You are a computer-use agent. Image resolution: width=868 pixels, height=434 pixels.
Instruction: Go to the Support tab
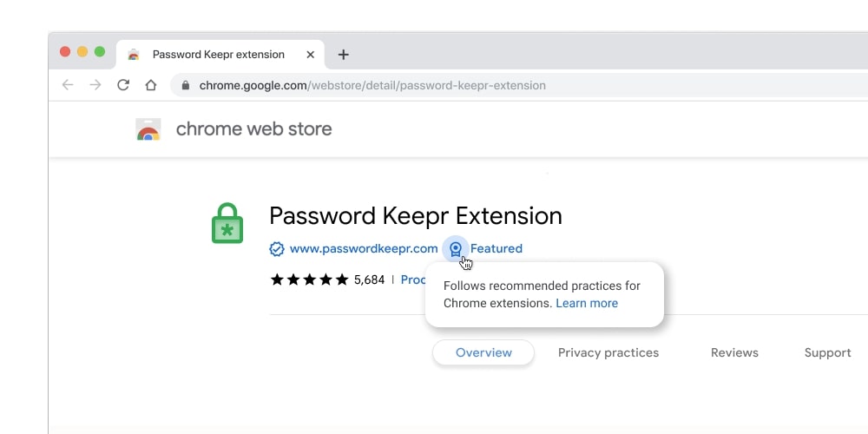[827, 352]
